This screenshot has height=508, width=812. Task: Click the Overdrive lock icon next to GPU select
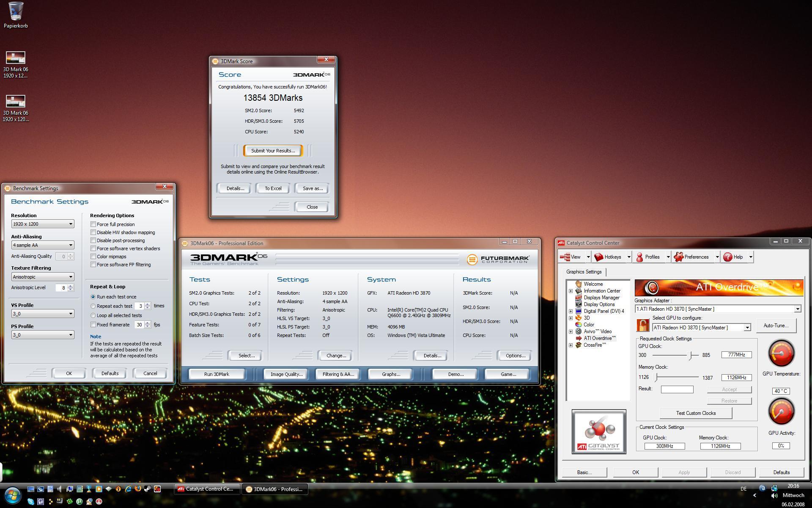642,325
